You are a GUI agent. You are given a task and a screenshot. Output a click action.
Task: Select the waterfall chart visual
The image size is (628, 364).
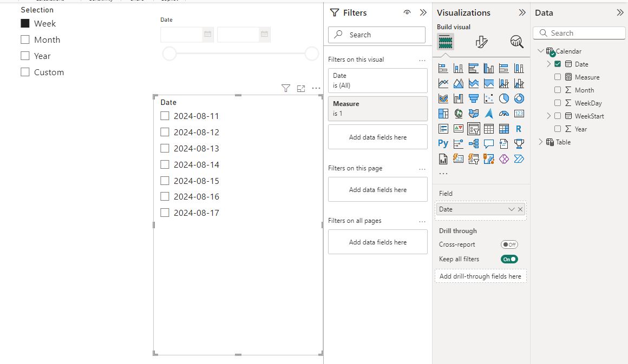tap(458, 98)
